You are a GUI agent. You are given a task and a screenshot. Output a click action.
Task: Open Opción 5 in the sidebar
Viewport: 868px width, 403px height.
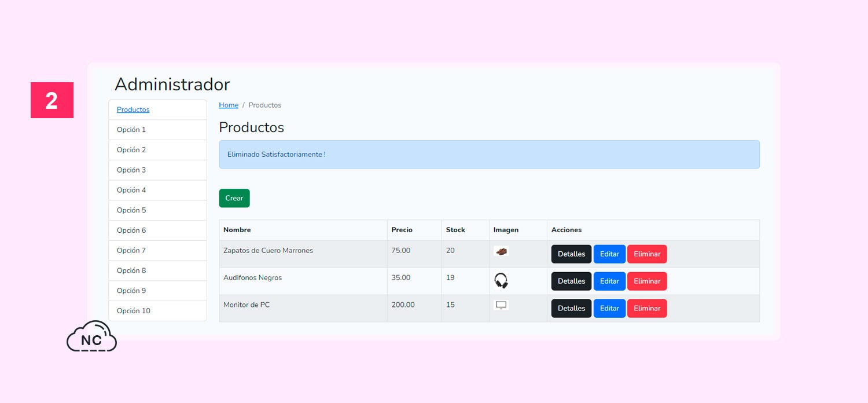(157, 210)
